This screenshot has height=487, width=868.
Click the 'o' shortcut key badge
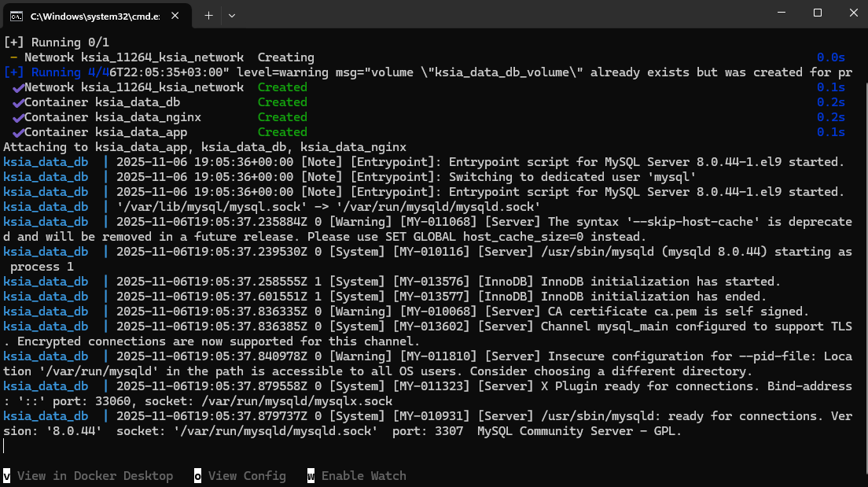pos(197,475)
